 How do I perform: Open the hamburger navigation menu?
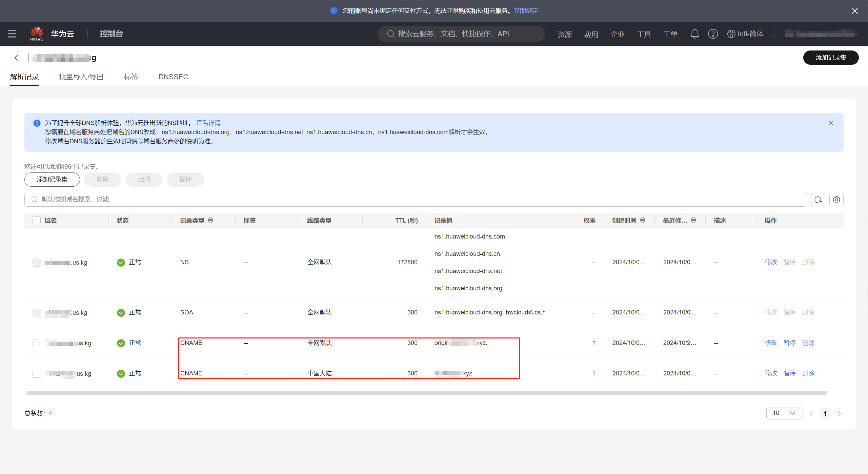pyautogui.click(x=12, y=34)
